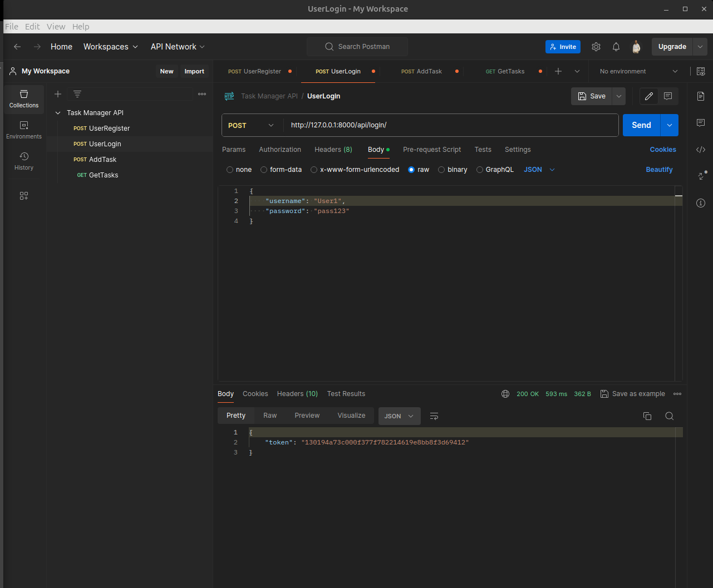
Task: Click the edit pencil icon
Action: [649, 96]
